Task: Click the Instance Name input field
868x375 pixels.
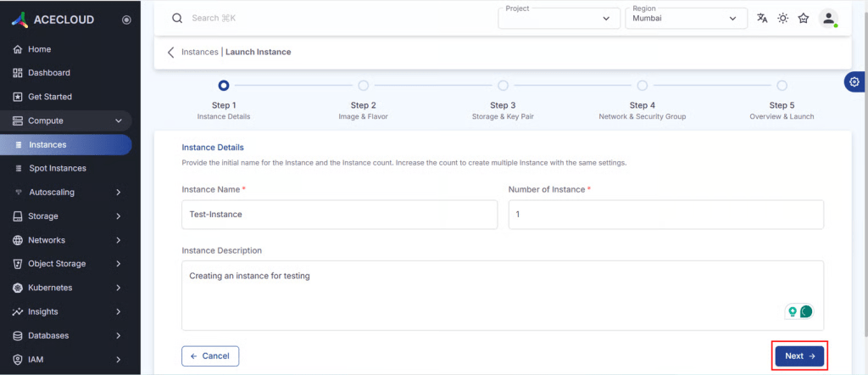Action: point(339,215)
